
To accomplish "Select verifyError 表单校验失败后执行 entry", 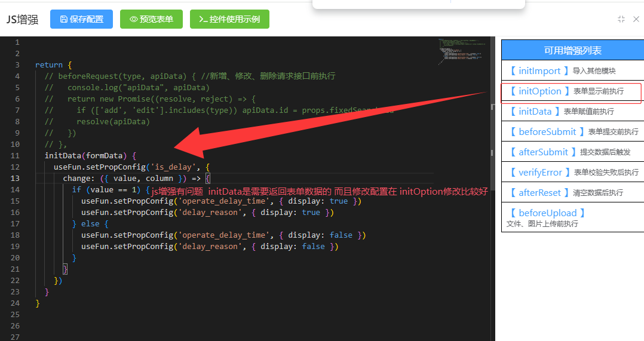I will click(572, 173).
